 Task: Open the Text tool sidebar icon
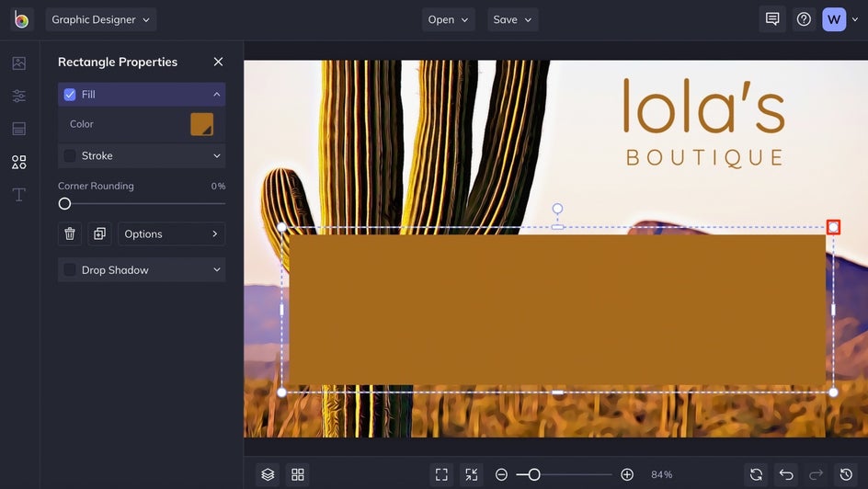(18, 195)
